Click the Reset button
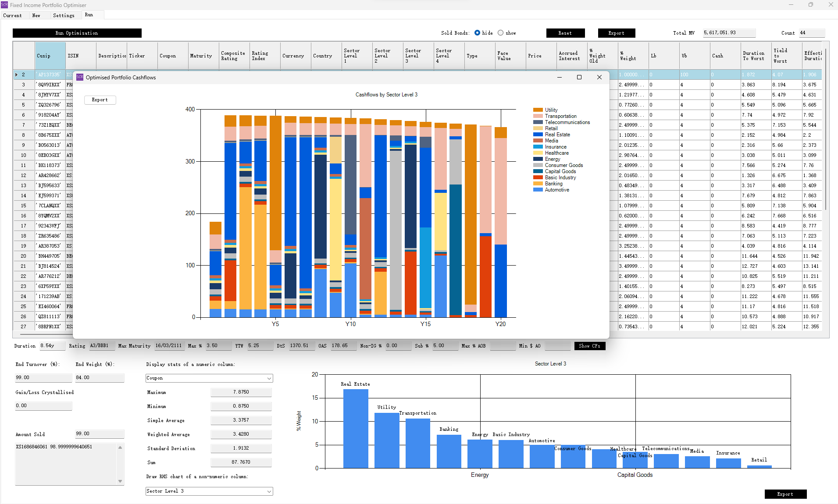This screenshot has height=504, width=838. (565, 33)
